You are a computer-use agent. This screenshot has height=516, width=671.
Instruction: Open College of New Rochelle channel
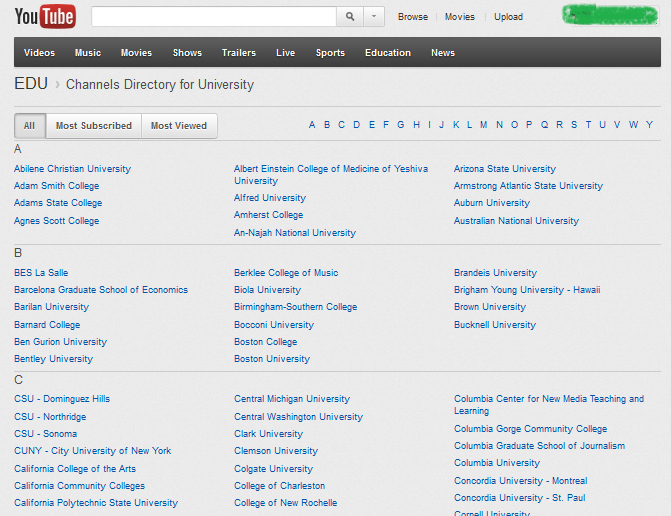click(x=285, y=503)
